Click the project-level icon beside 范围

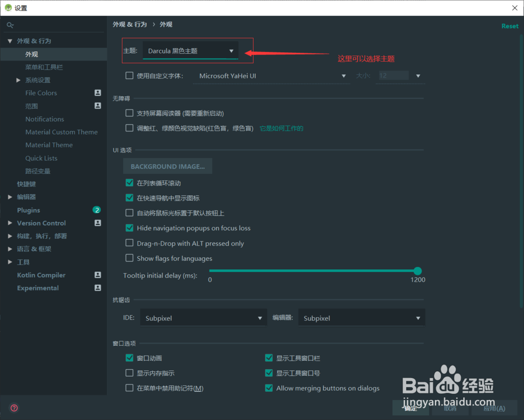(97, 105)
